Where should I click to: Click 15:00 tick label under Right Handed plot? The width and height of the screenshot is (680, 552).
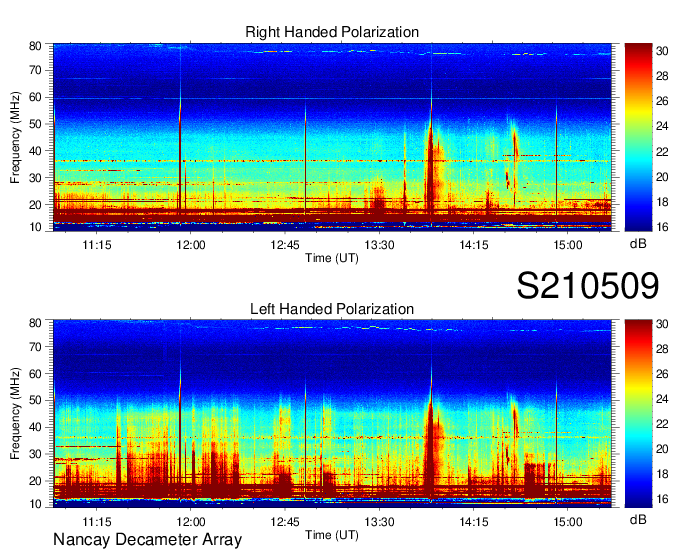click(568, 245)
